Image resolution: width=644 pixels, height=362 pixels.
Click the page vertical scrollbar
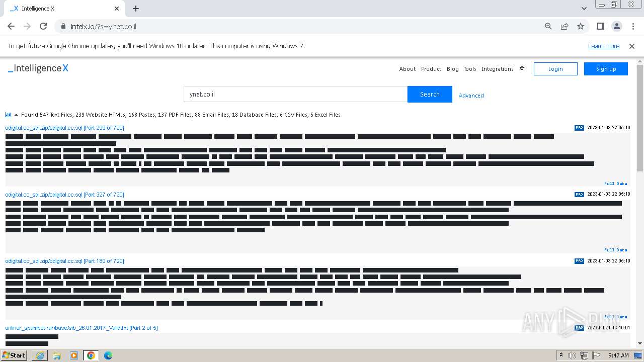tap(640, 119)
